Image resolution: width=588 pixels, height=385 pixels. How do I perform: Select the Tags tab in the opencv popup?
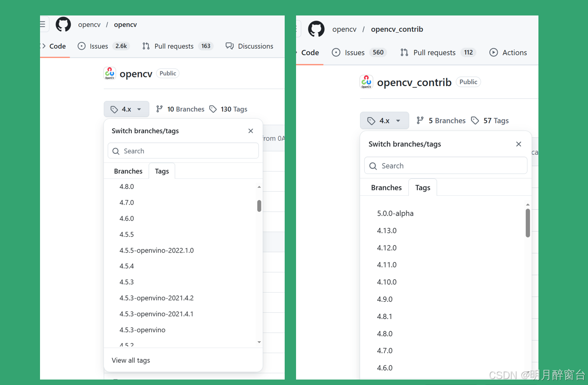pos(162,171)
